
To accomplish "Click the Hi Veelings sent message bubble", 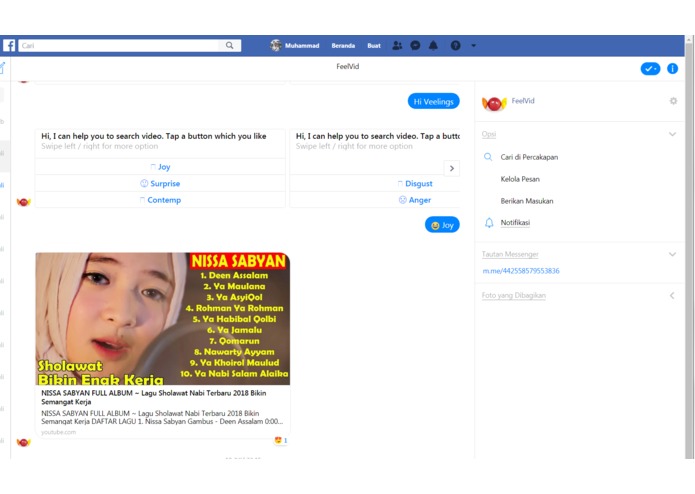I will pyautogui.click(x=433, y=101).
